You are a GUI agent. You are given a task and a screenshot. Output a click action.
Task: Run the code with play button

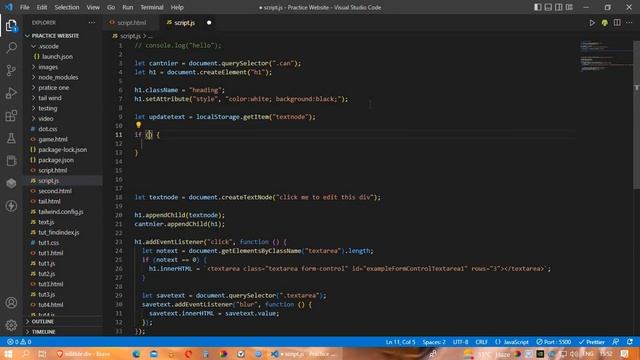coord(592,23)
